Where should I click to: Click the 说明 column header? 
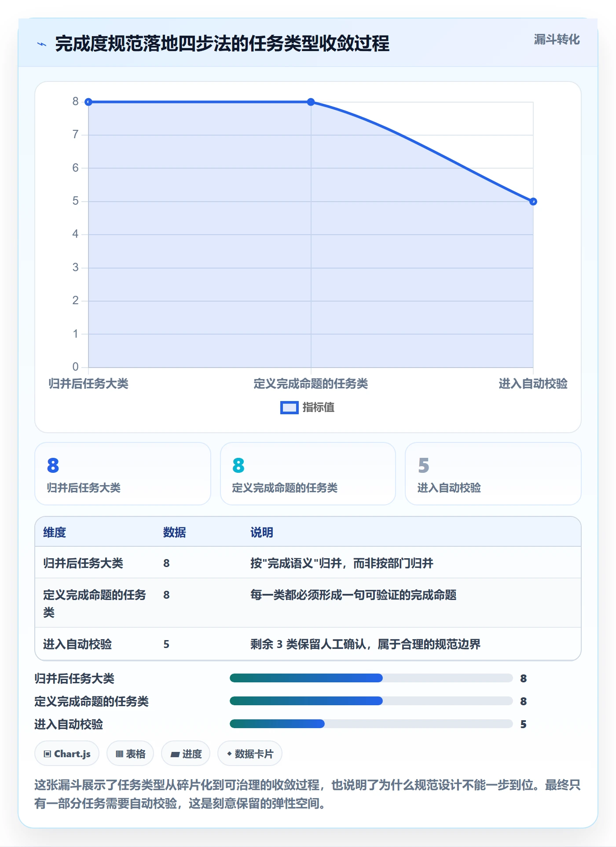[x=262, y=532]
